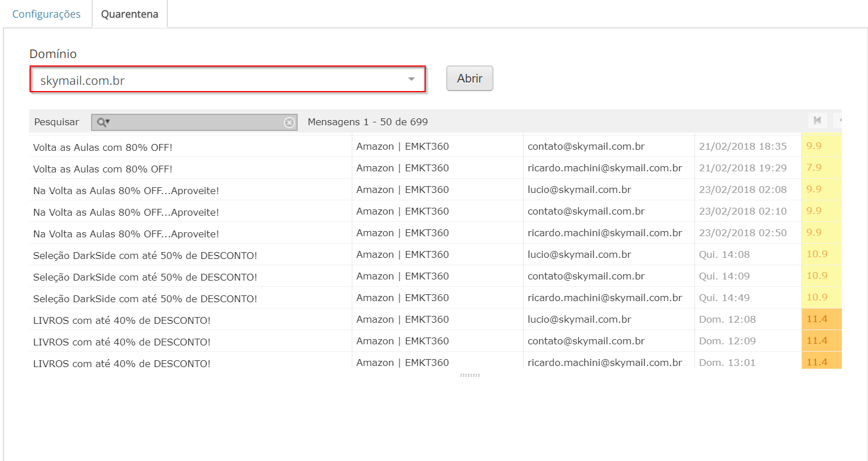The height and width of the screenshot is (461, 868).
Task: Select the Quarentena tab
Action: 130,14
